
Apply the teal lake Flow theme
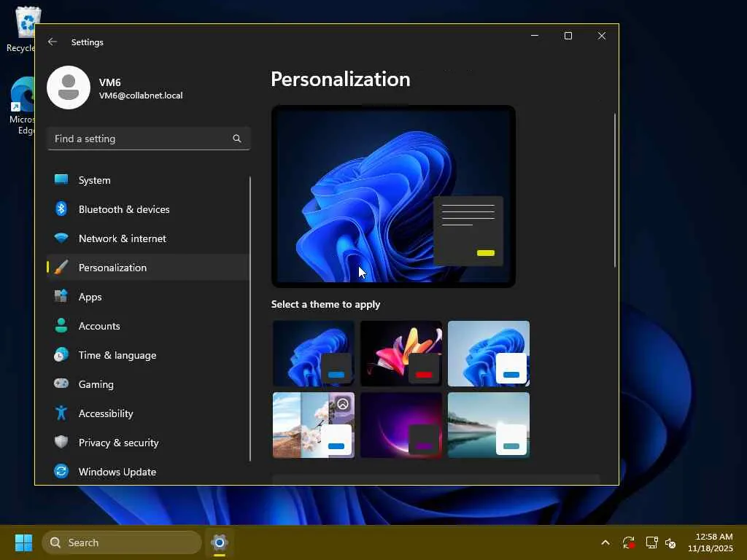pyautogui.click(x=488, y=425)
